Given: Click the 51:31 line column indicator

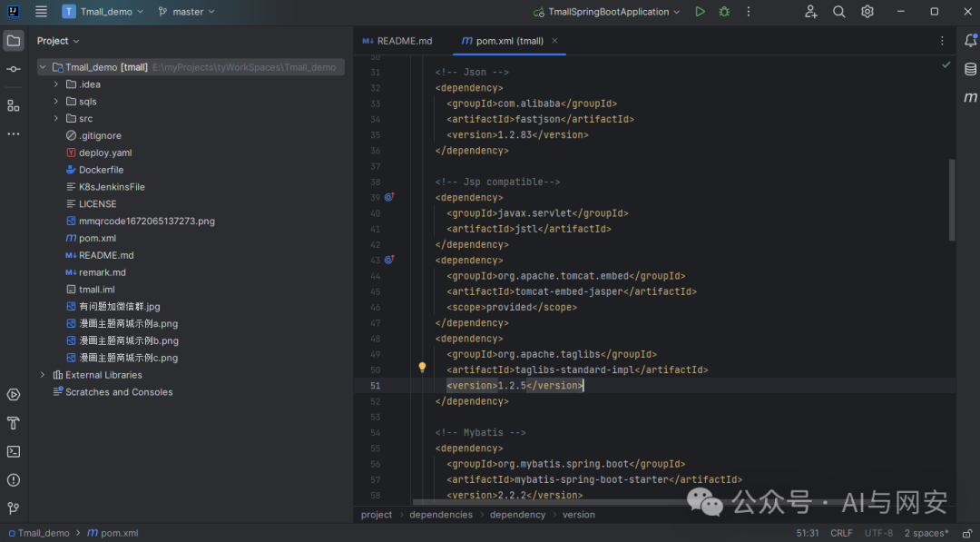Looking at the screenshot, I should coord(808,533).
